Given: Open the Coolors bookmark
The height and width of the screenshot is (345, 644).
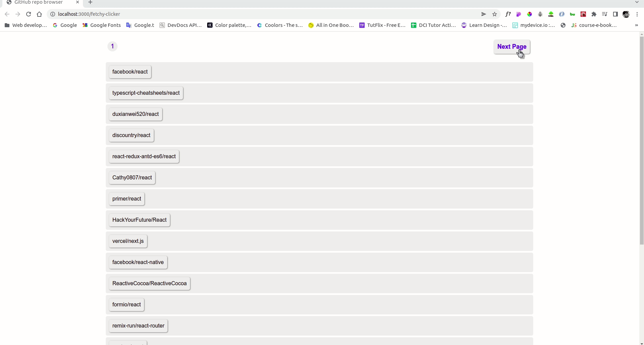Looking at the screenshot, I should pos(280,25).
